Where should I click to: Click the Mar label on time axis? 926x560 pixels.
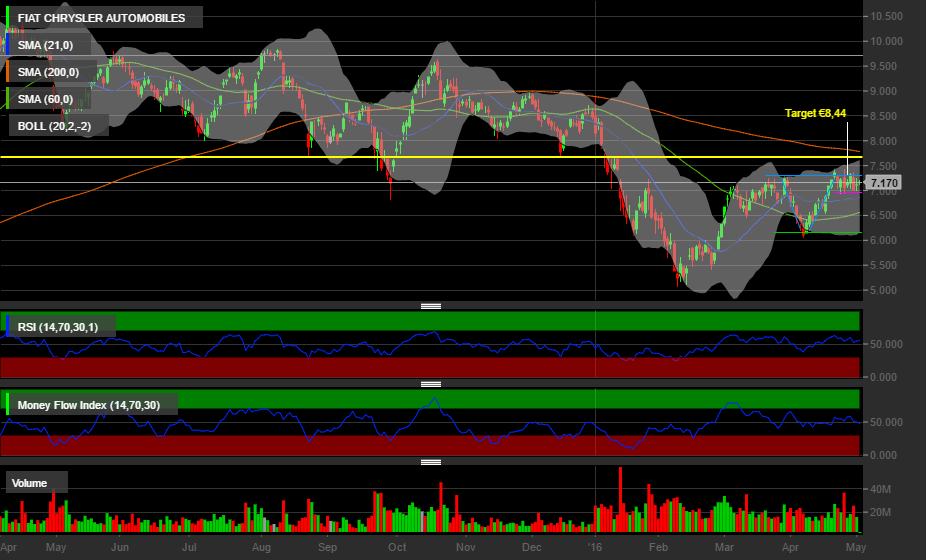pyautogui.click(x=725, y=547)
